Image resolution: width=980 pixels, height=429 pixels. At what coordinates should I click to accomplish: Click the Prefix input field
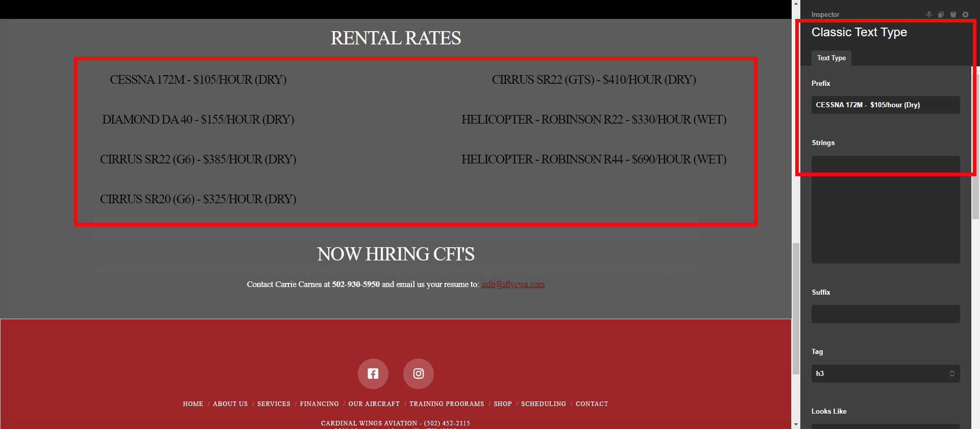[885, 105]
